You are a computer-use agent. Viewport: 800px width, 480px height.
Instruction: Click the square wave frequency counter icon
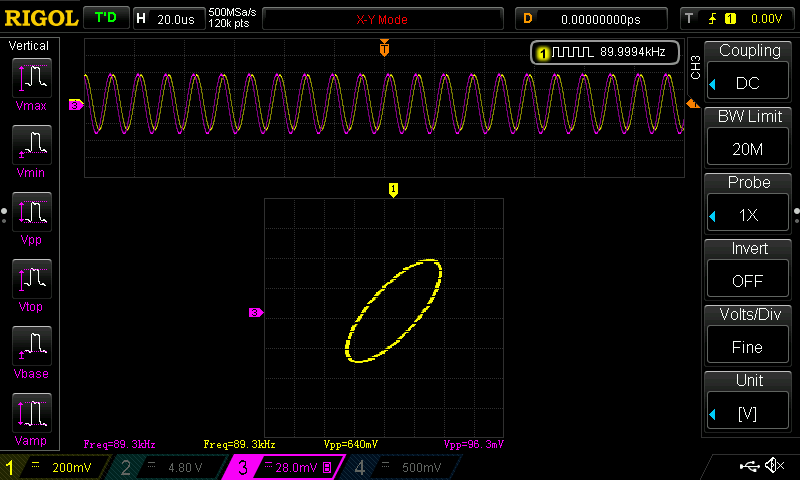572,52
